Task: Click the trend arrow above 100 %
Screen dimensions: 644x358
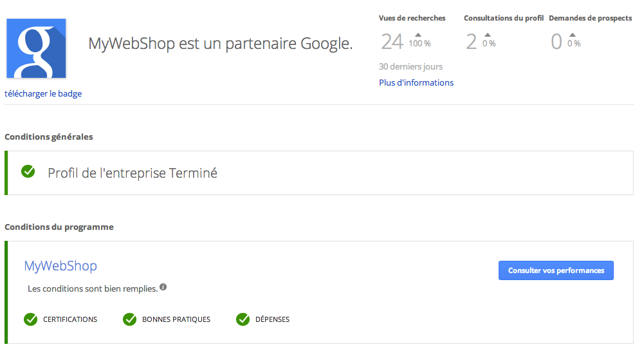Action: (x=418, y=35)
